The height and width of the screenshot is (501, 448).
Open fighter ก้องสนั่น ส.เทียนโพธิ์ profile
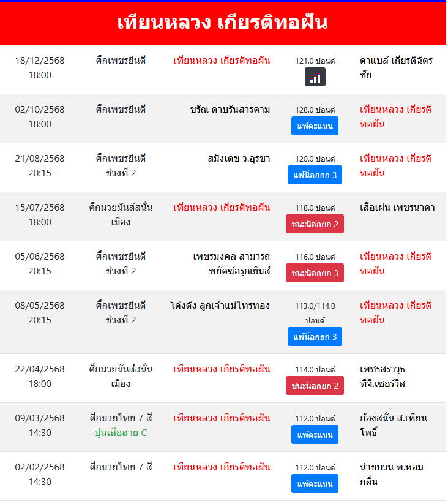[393, 426]
